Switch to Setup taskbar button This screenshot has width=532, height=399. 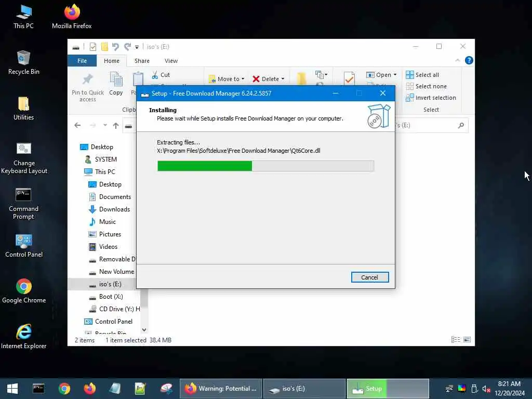click(x=388, y=389)
